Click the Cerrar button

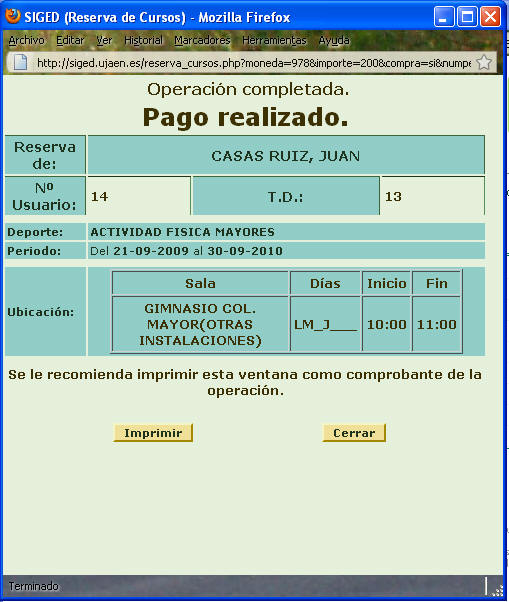pos(354,433)
